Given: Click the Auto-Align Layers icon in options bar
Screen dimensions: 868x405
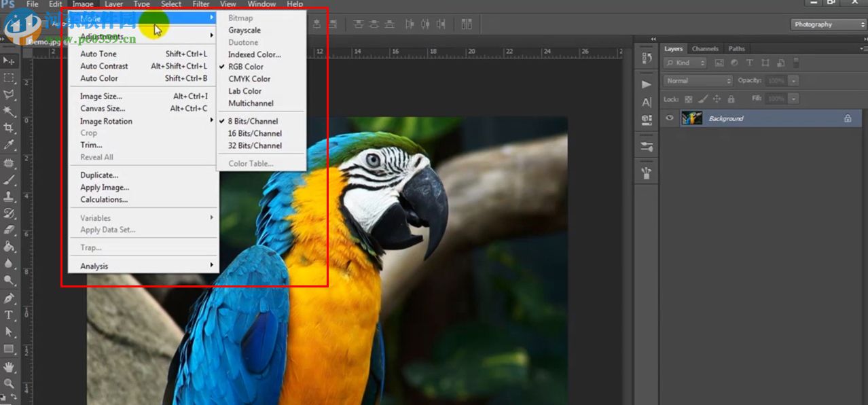Looking at the screenshot, I should click(467, 24).
